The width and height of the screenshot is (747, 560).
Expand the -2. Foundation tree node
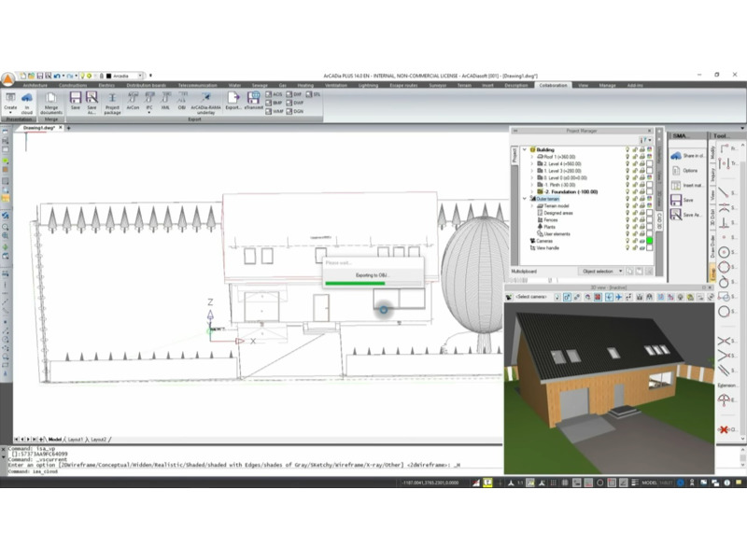[531, 192]
